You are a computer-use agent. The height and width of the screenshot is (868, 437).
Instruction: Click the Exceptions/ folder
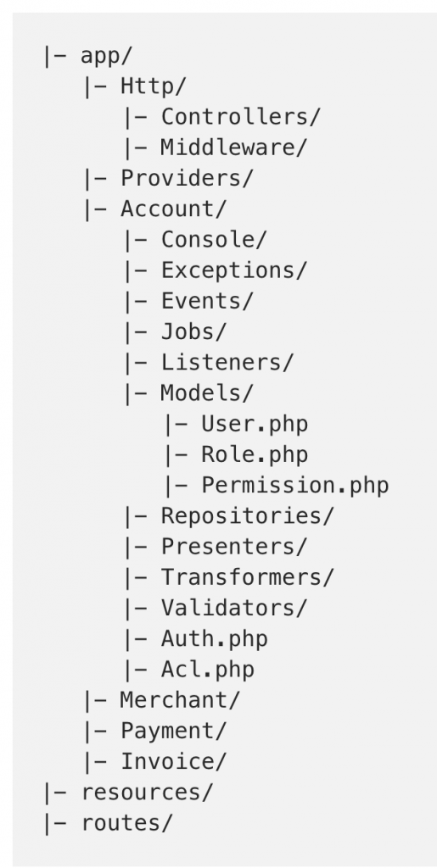[x=233, y=270]
